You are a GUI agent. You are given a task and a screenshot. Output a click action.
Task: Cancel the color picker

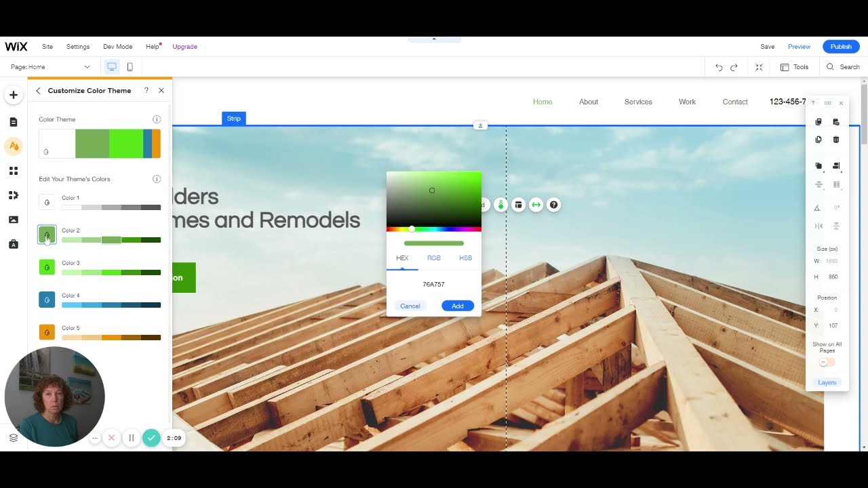(x=410, y=306)
